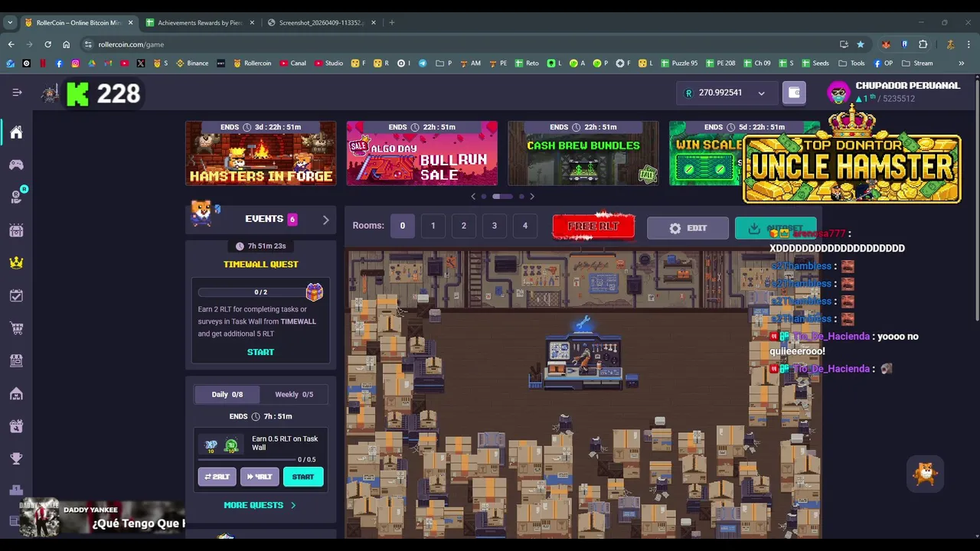Open the hamster helper icon at bottom right
Image resolution: width=980 pixels, height=551 pixels.
coord(926,472)
